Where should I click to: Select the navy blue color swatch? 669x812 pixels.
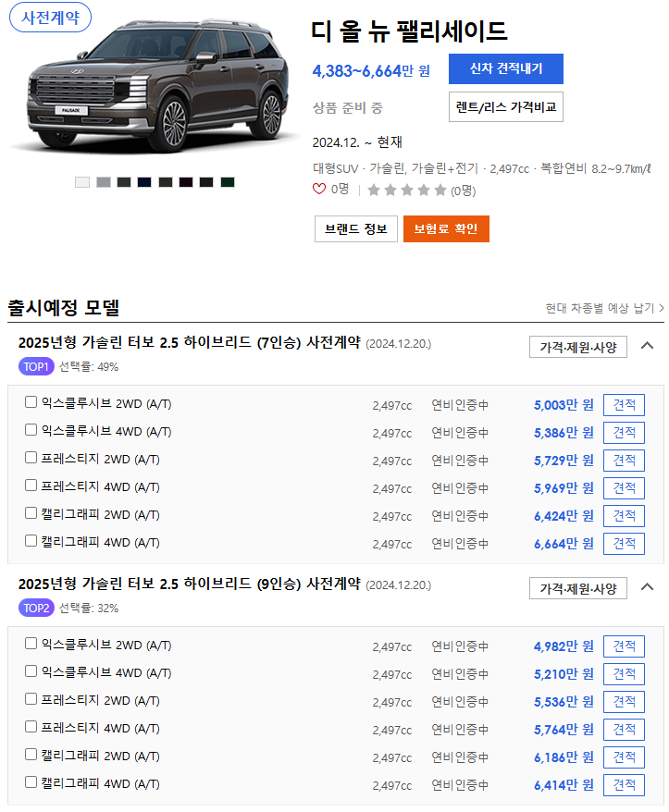pyautogui.click(x=144, y=182)
